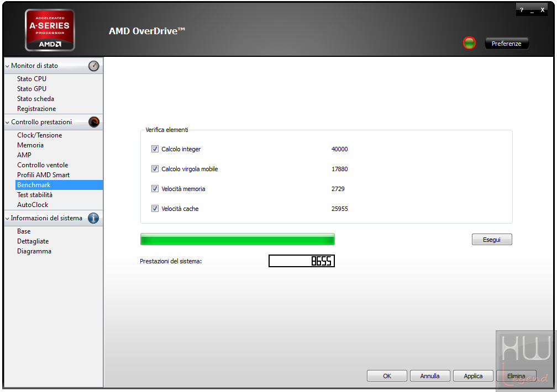Viewport: 557px width, 392px height.
Task: Open help with the question mark button
Action: point(522,10)
